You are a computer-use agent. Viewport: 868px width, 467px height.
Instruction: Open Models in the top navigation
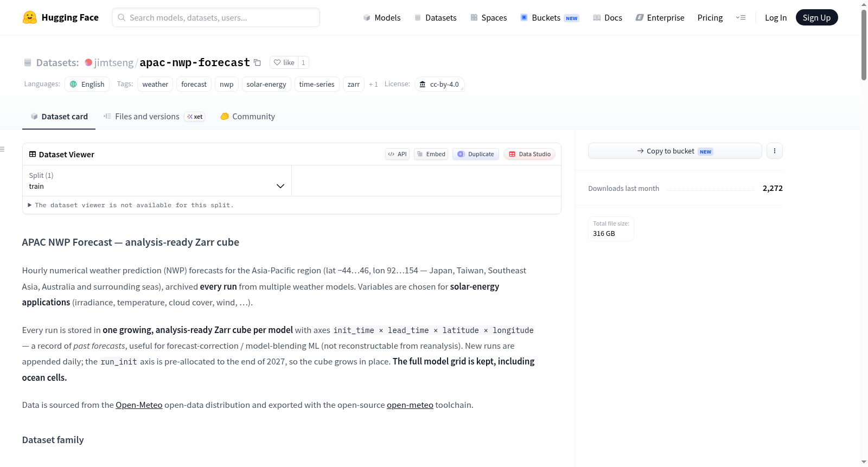(x=382, y=17)
